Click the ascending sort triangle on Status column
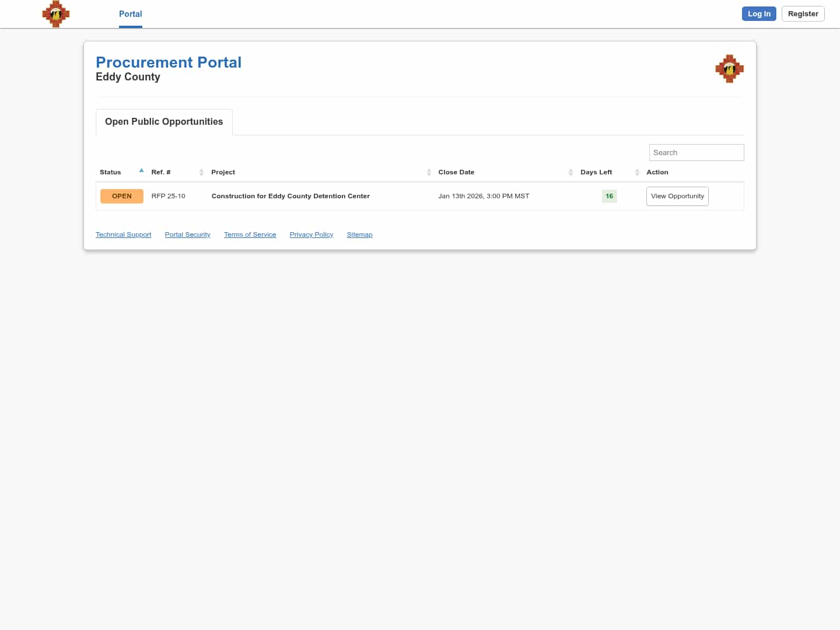This screenshot has height=630, width=840. point(141,170)
